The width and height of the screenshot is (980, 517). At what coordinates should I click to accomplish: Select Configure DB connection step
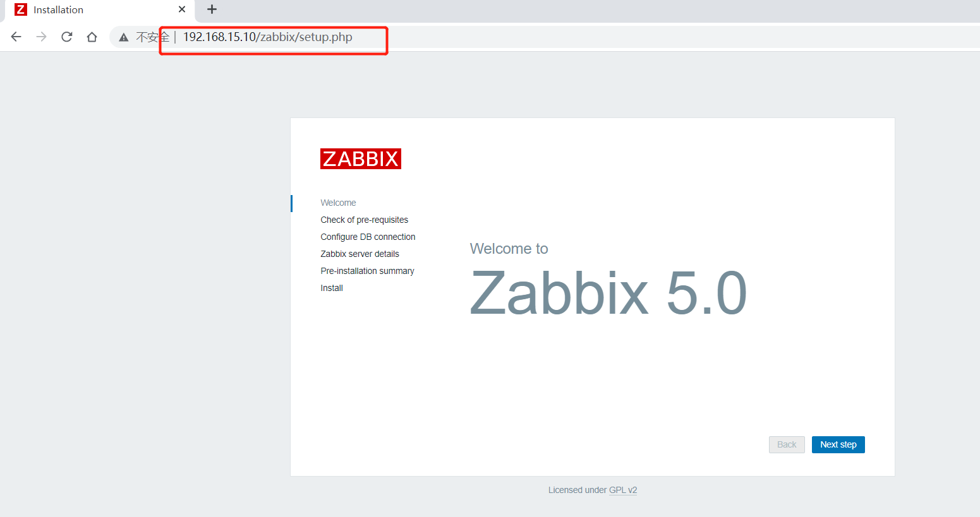tap(368, 237)
